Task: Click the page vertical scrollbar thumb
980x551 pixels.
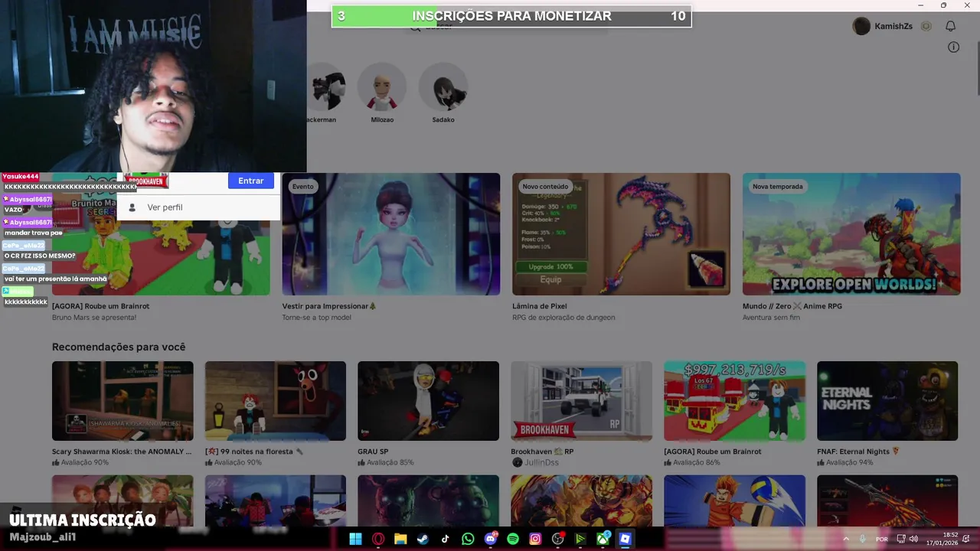Action: click(x=977, y=69)
